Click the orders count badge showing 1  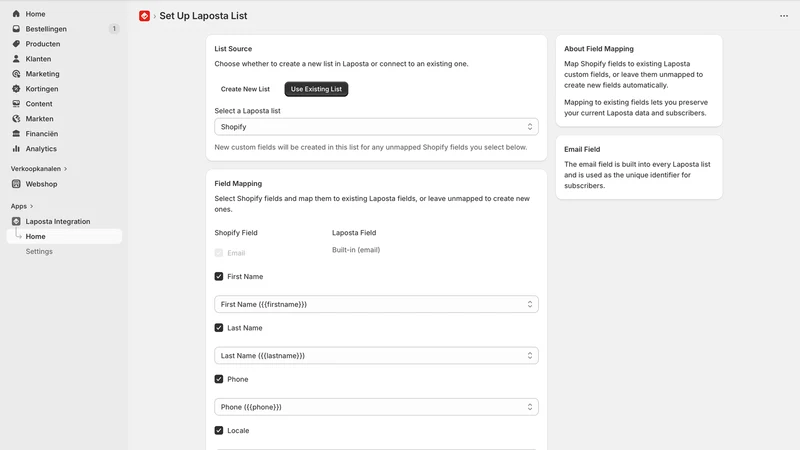pyautogui.click(x=114, y=29)
